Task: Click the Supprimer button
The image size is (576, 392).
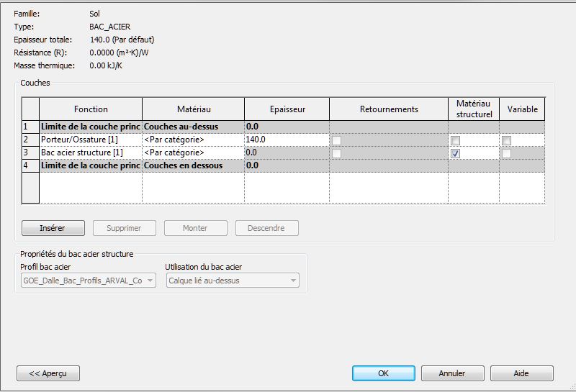Action: click(124, 228)
